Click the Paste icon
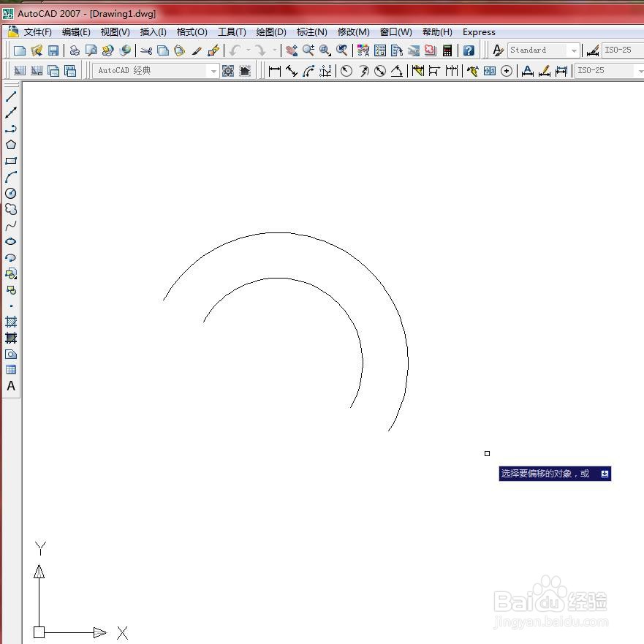 [x=180, y=50]
